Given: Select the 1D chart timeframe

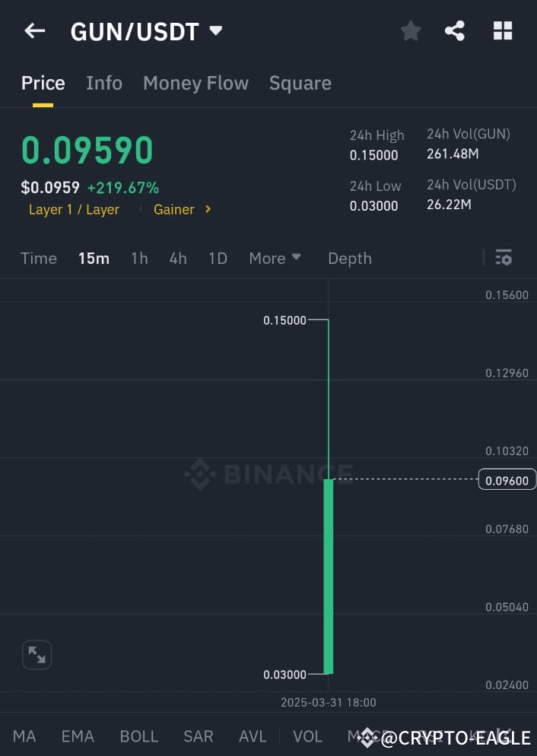Looking at the screenshot, I should pos(218,258).
